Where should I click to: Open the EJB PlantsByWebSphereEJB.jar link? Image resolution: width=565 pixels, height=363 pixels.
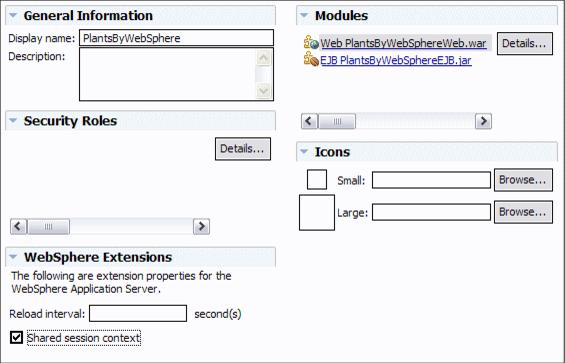coord(396,60)
